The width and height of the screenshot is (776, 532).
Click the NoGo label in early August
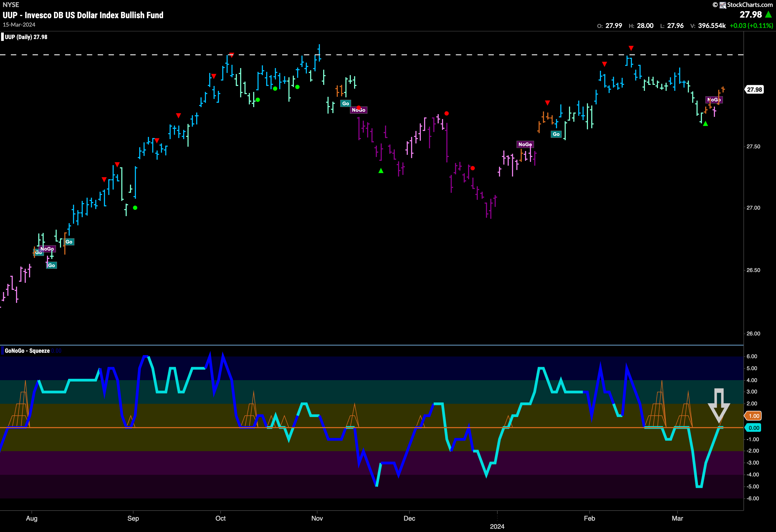click(x=47, y=249)
